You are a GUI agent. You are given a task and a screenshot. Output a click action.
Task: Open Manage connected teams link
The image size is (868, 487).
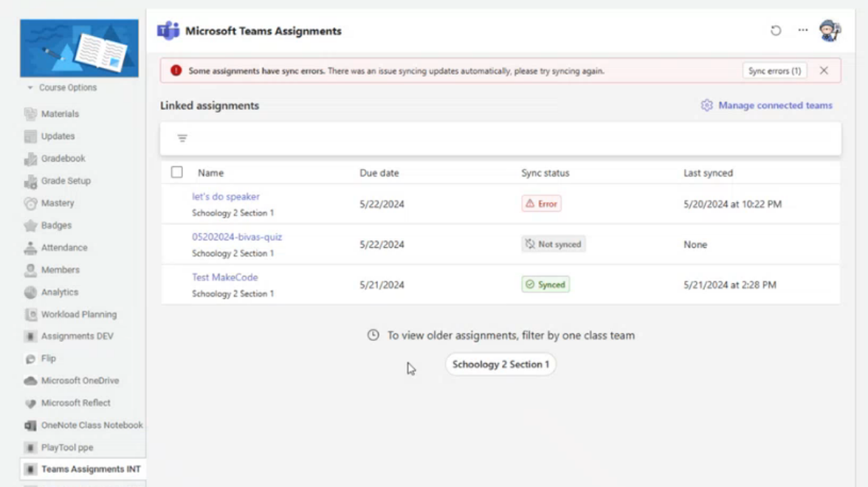click(x=775, y=105)
